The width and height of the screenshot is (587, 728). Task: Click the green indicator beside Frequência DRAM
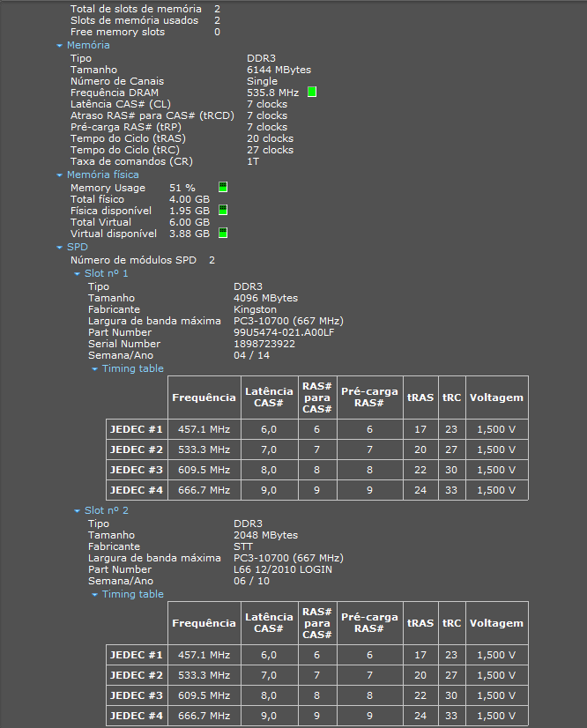pyautogui.click(x=312, y=92)
